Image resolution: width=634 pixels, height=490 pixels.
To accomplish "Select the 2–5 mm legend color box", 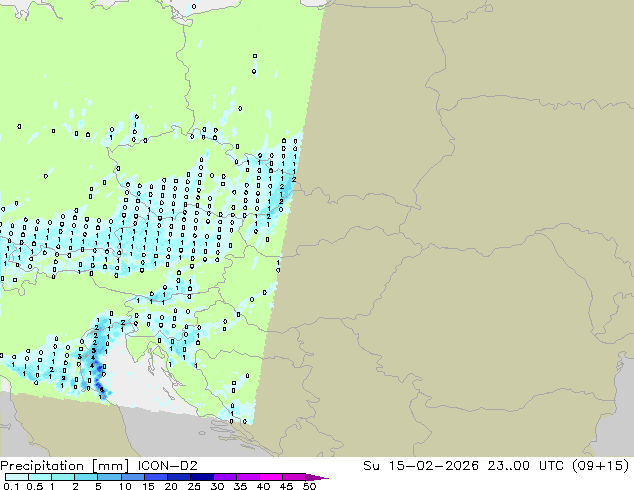I will coord(86,477).
